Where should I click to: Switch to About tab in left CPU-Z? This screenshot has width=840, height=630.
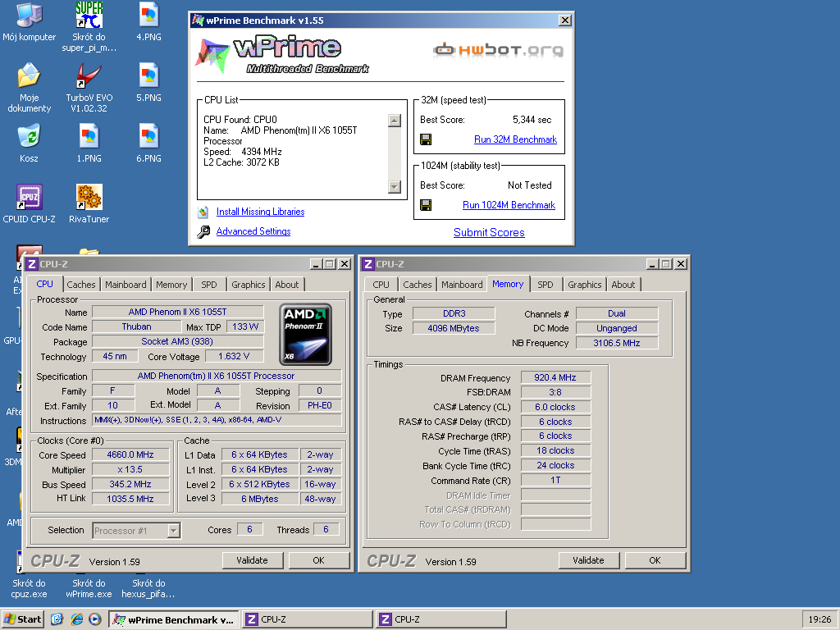pyautogui.click(x=287, y=285)
